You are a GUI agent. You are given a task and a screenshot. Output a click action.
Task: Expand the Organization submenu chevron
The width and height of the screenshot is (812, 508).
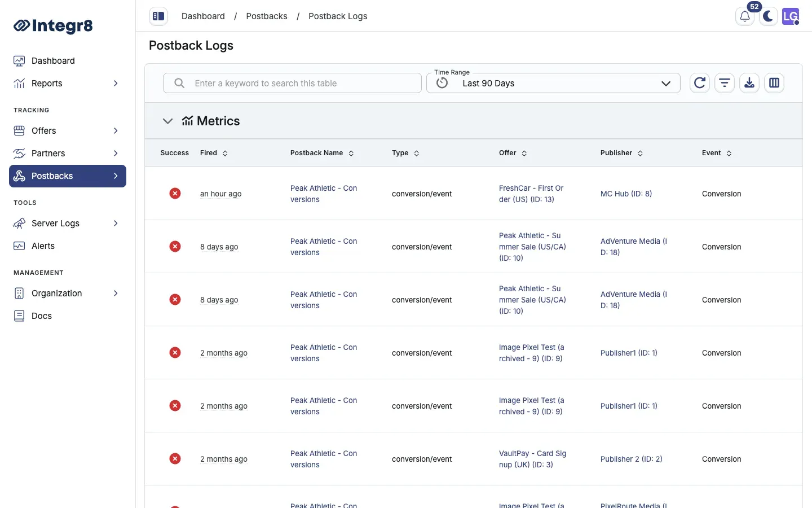coord(116,294)
